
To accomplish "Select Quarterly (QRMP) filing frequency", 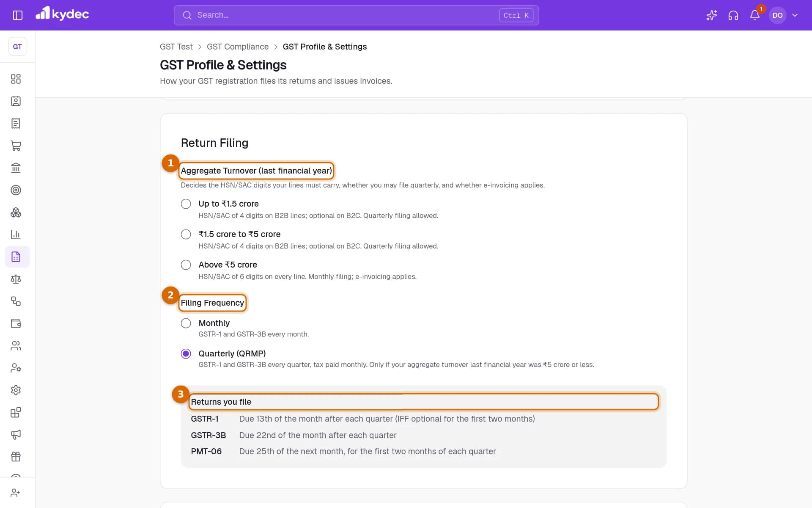I will pyautogui.click(x=186, y=354).
